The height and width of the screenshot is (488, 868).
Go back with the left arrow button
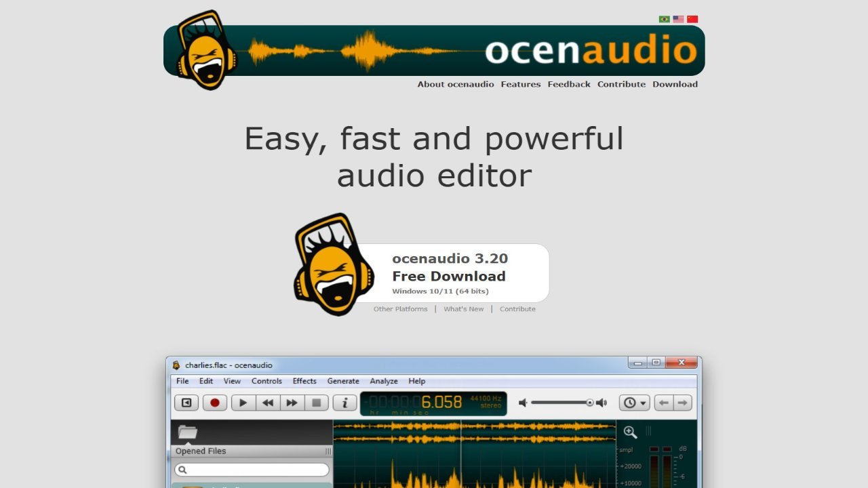pos(664,403)
